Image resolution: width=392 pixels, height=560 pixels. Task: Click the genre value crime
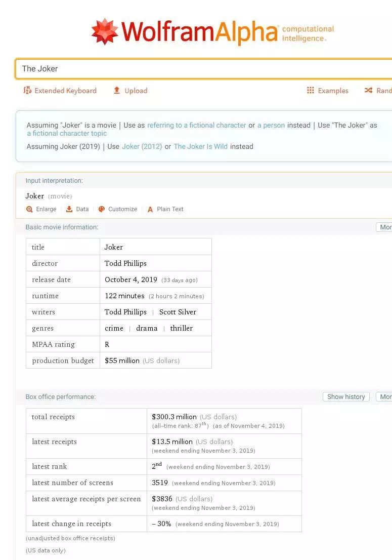point(114,328)
